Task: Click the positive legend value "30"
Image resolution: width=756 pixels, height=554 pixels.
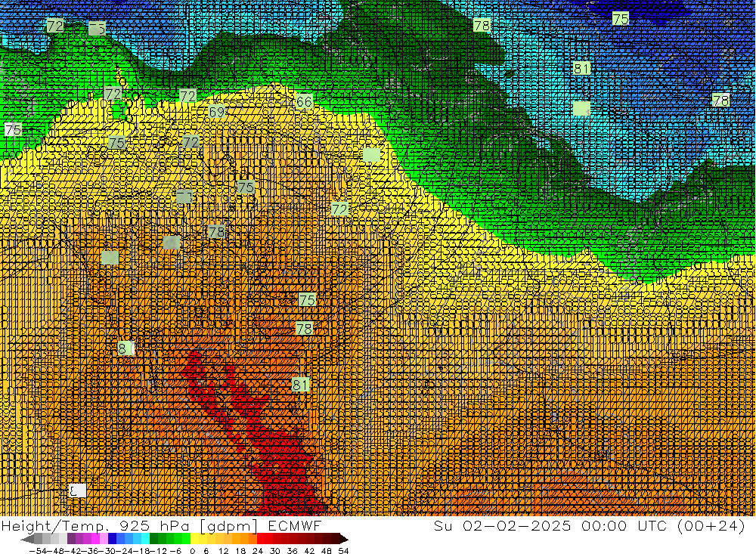Action: click(x=274, y=551)
